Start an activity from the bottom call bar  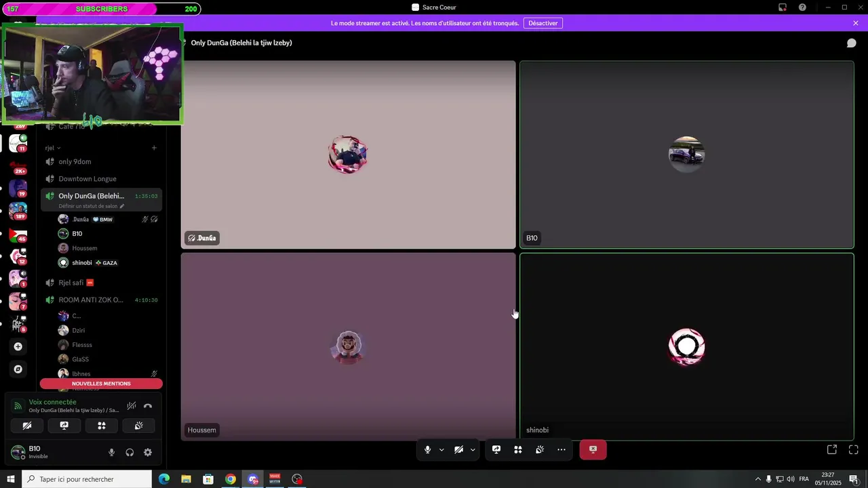[518, 449]
